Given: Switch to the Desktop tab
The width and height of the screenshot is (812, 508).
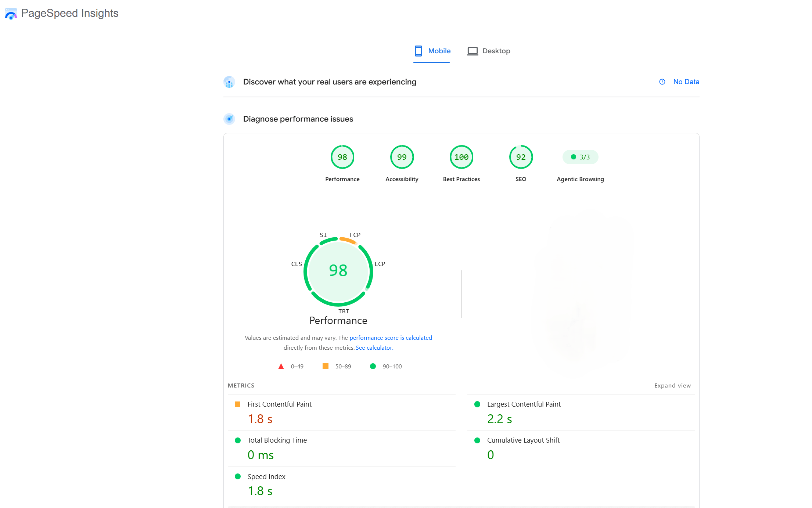Looking at the screenshot, I should tap(489, 51).
